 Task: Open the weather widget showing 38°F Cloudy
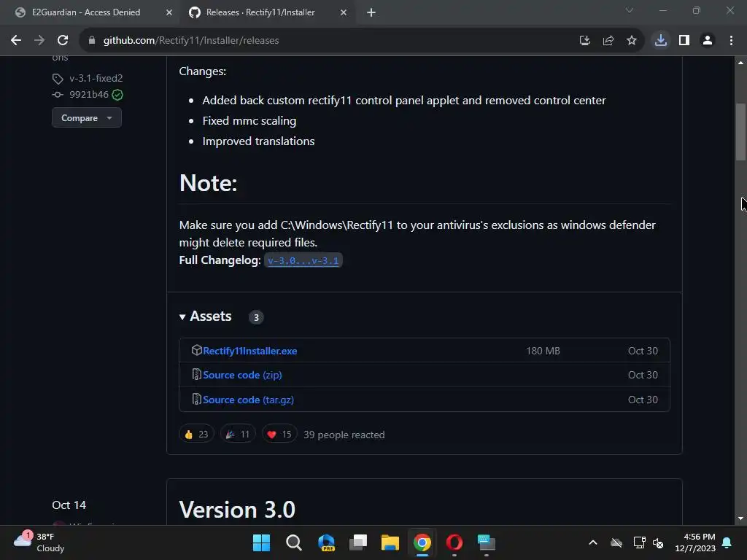(x=39, y=542)
